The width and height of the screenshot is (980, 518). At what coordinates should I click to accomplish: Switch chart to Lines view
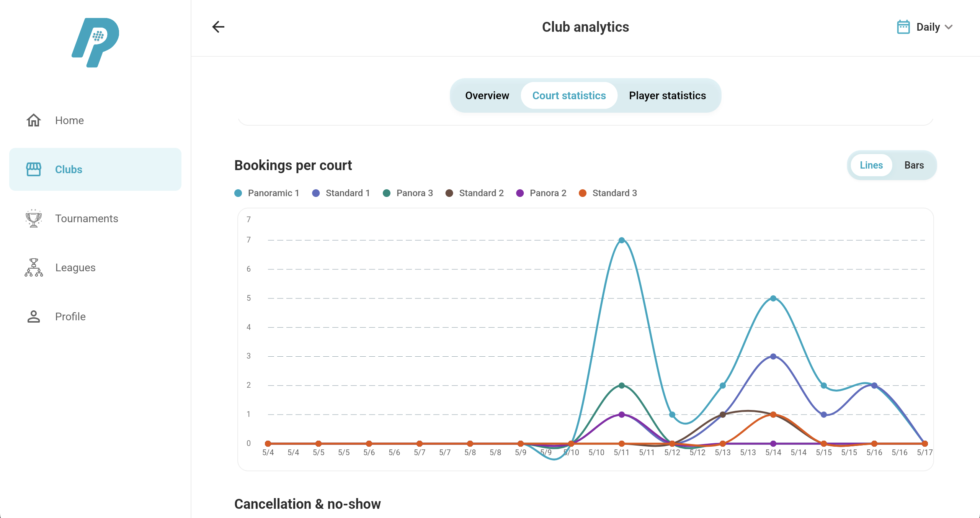(x=871, y=165)
